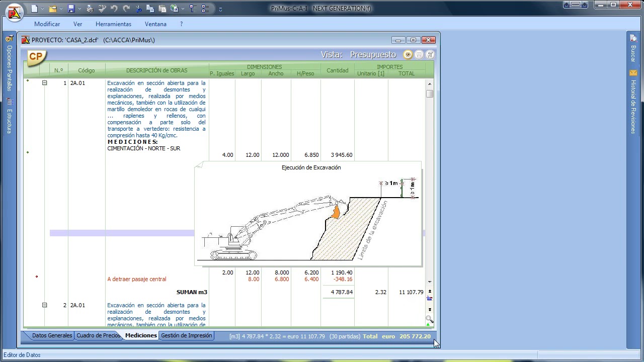Click the print layout round icon near Vista

(x=419, y=55)
